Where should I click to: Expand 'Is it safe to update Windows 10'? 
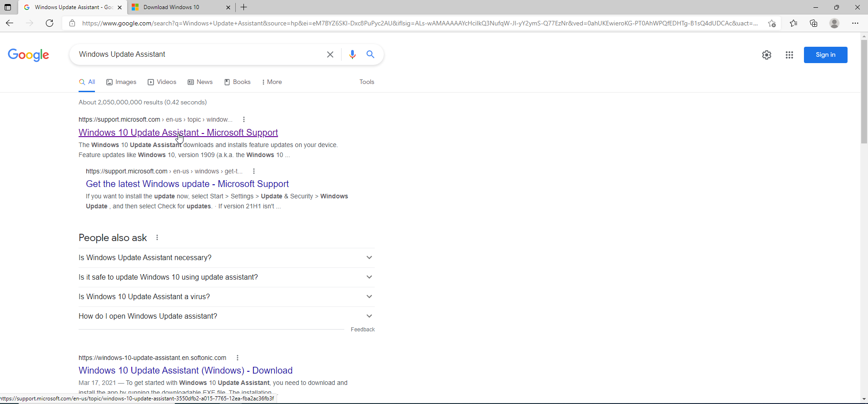227,277
